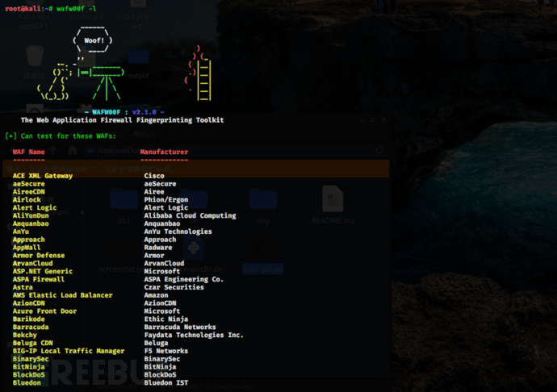Select the nasa.gov.txt file
The height and width of the screenshot is (392, 557).
click(263, 269)
